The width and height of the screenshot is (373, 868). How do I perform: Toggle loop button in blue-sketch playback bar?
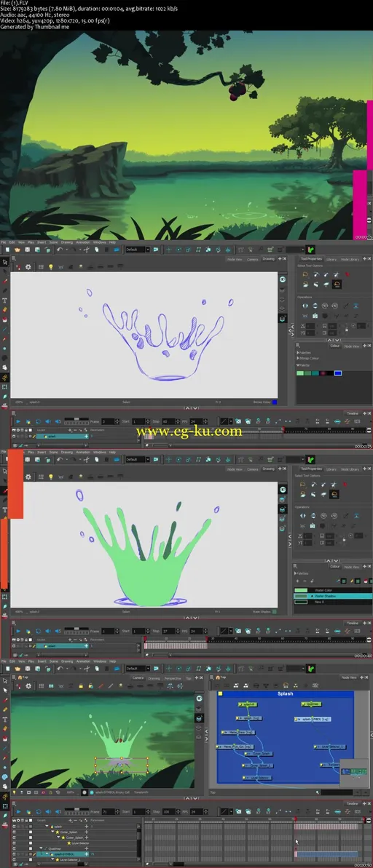pyautogui.click(x=37, y=421)
